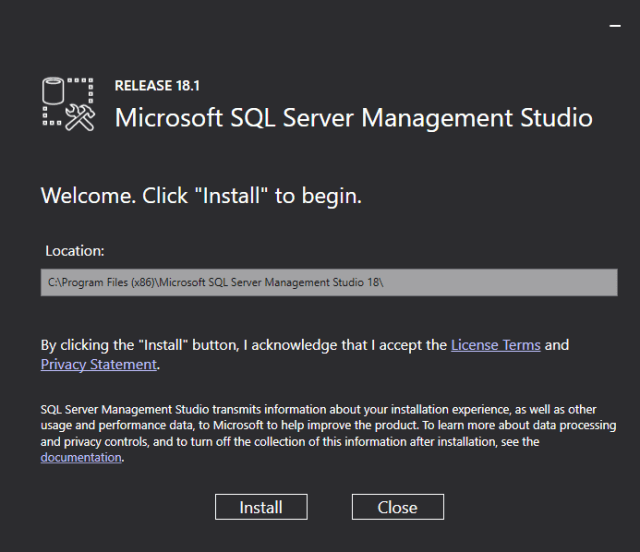Click the Location install path field
The width and height of the screenshot is (640, 552).
329,283
